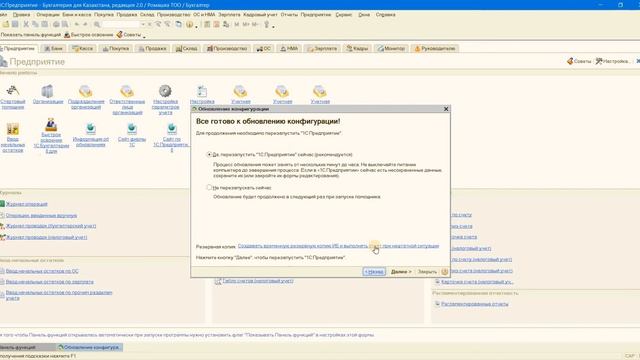
Task: Open the Справка menu
Action: point(385,15)
